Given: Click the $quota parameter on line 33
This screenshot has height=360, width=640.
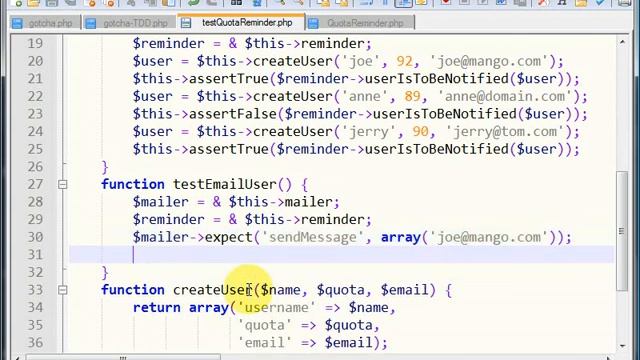Looking at the screenshot, I should (x=340, y=290).
